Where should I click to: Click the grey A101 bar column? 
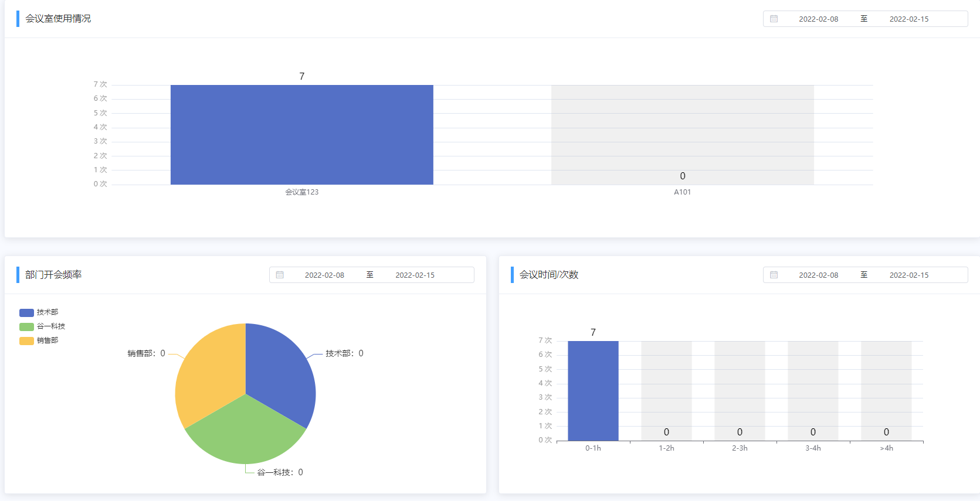point(682,135)
